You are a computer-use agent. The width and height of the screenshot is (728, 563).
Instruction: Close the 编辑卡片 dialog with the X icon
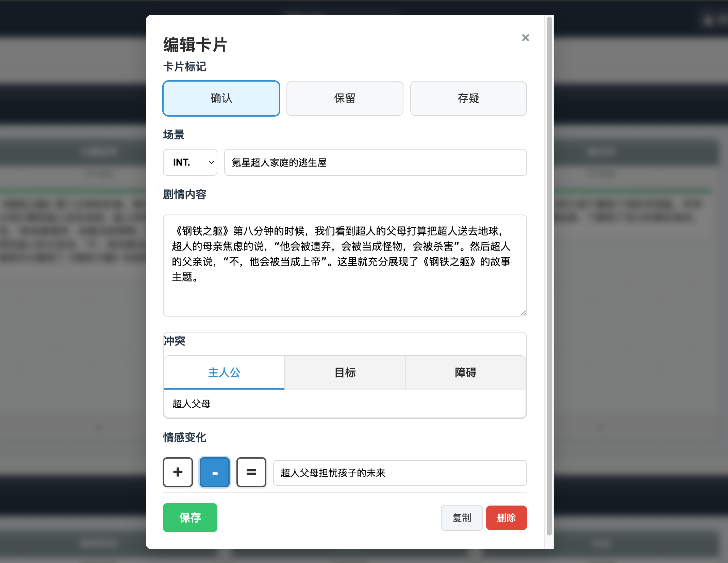coord(525,38)
